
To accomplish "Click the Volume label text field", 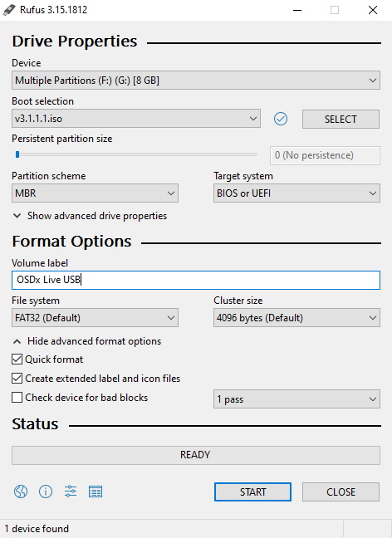I will point(196,280).
